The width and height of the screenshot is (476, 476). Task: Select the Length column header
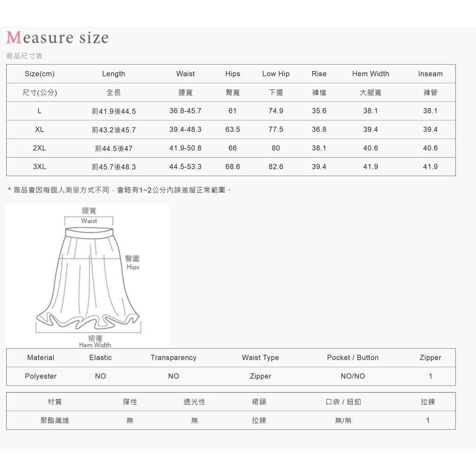click(x=113, y=74)
